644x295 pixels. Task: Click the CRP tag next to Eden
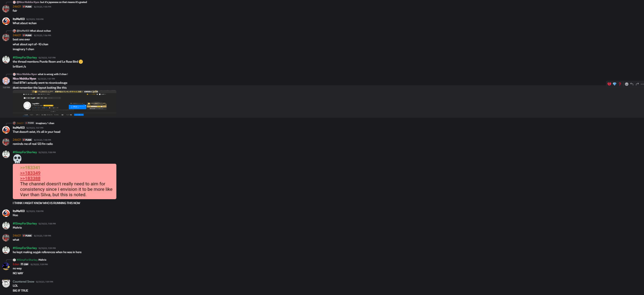[x=24, y=264]
